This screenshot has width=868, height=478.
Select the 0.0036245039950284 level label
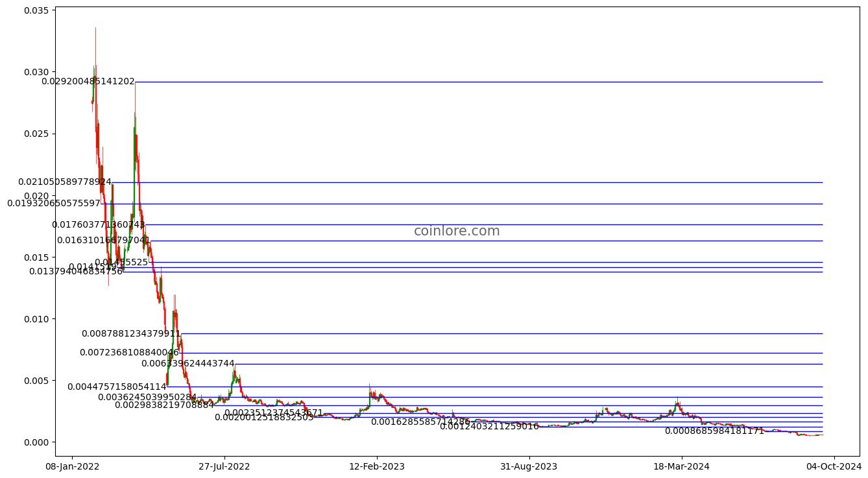pyautogui.click(x=147, y=398)
